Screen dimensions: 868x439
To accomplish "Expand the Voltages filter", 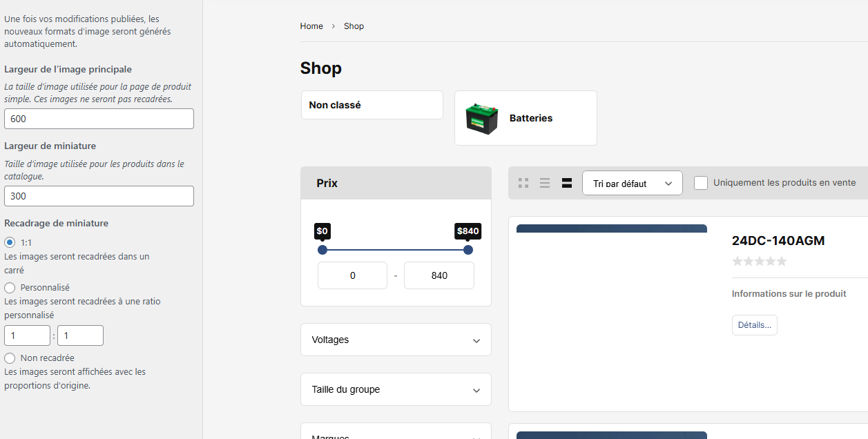I will click(x=396, y=340).
